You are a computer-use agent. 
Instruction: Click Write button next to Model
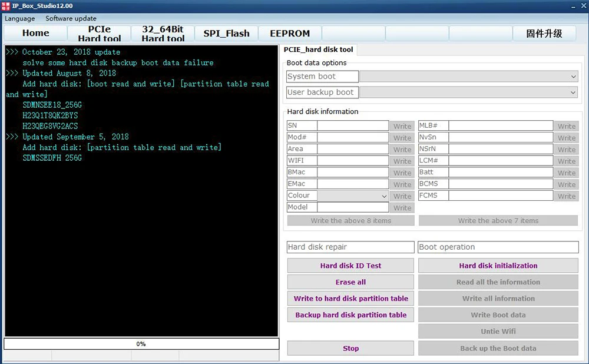pyautogui.click(x=402, y=208)
